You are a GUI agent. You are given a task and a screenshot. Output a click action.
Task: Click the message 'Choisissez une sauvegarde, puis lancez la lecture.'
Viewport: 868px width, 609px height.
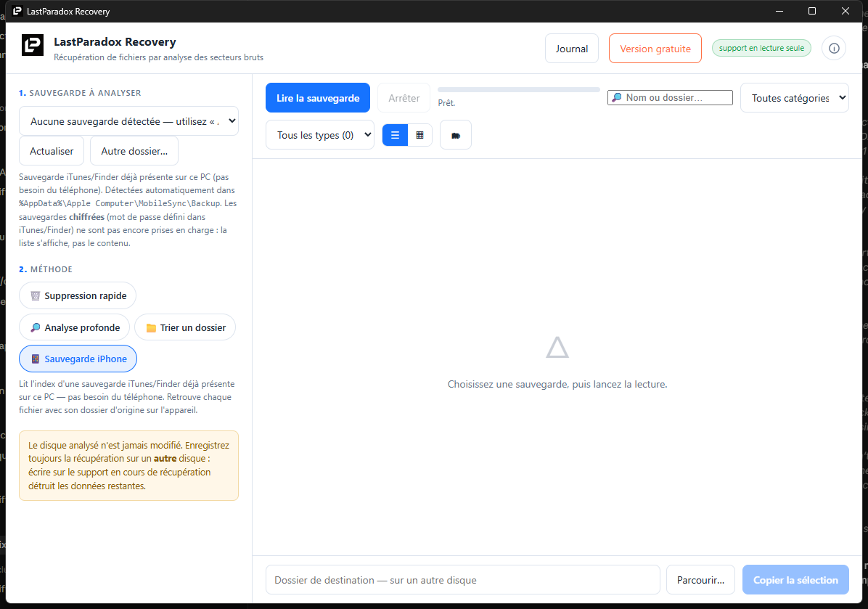click(x=557, y=384)
